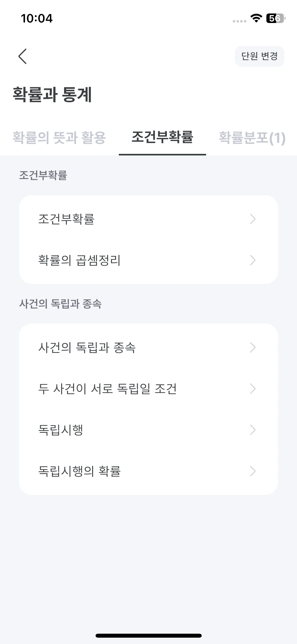Image resolution: width=297 pixels, height=644 pixels.
Task: Click the chevron beside 독립시행 row
Action: tap(253, 430)
